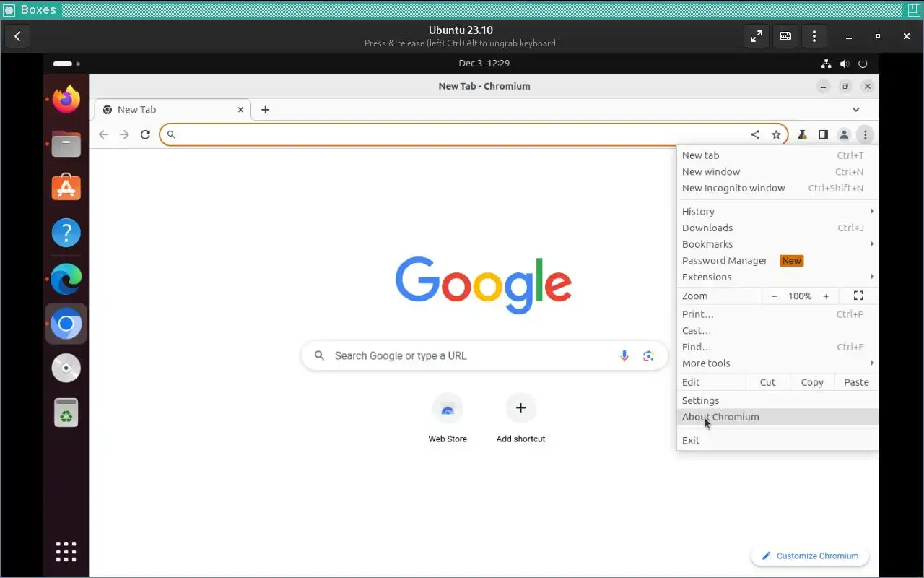924x578 pixels.
Task: Bookmark this tab with the star icon
Action: coord(776,134)
